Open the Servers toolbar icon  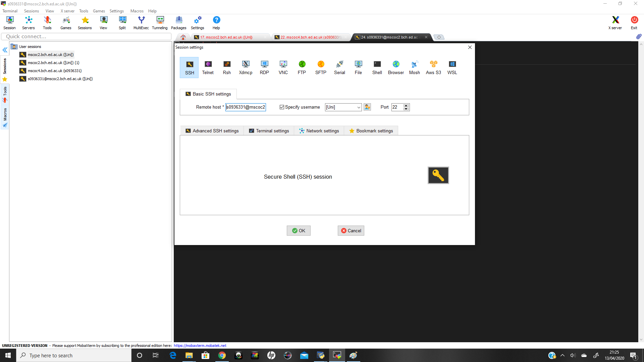coord(29,23)
